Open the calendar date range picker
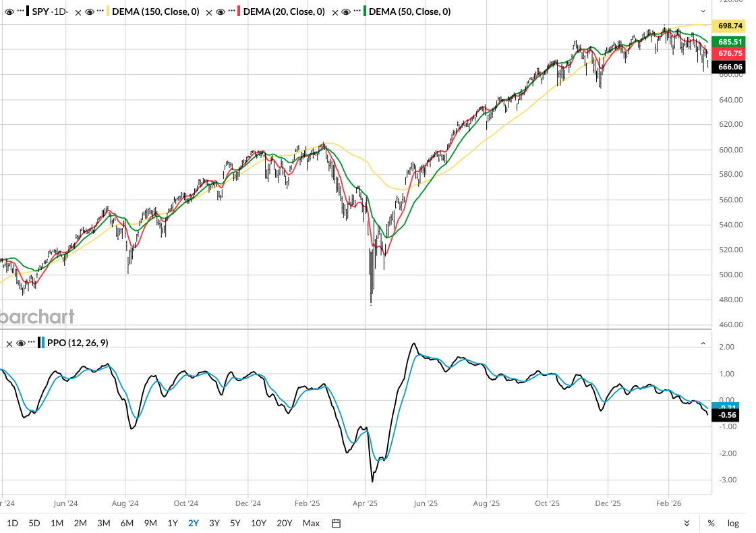This screenshot has height=533, width=756. tap(337, 524)
